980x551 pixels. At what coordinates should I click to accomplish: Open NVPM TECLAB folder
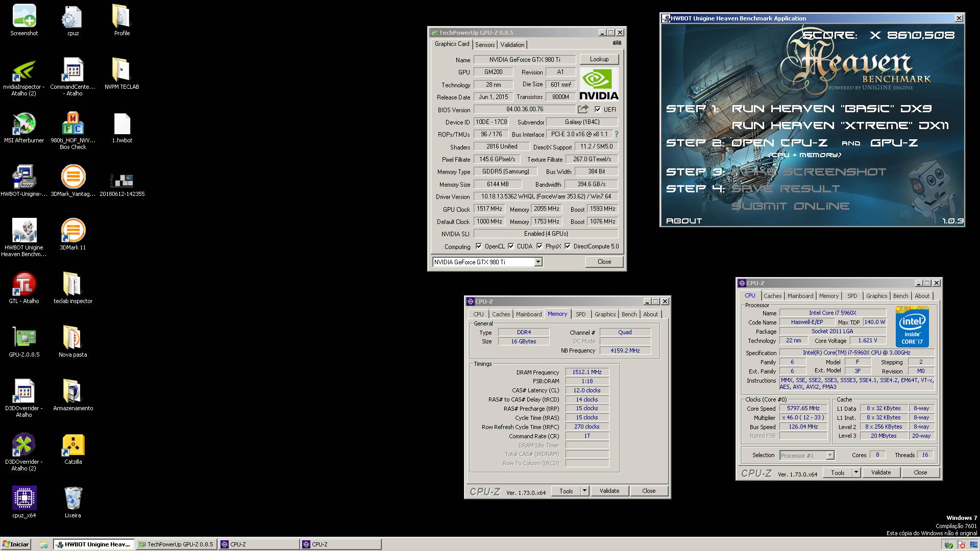click(x=121, y=74)
